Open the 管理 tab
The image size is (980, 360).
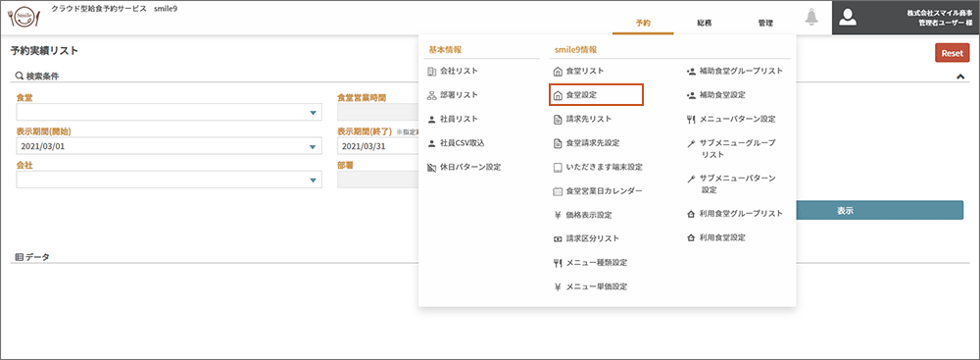[765, 24]
